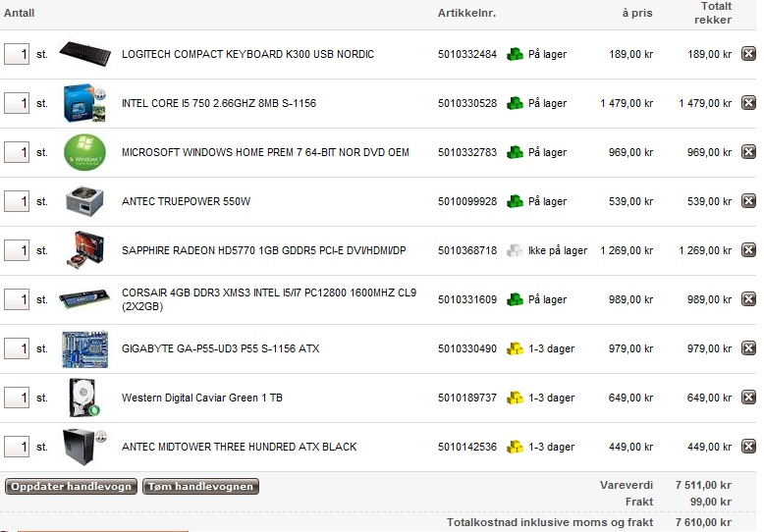
Task: Open Western Digital Caviar Green 1 TB link
Action: (x=202, y=399)
